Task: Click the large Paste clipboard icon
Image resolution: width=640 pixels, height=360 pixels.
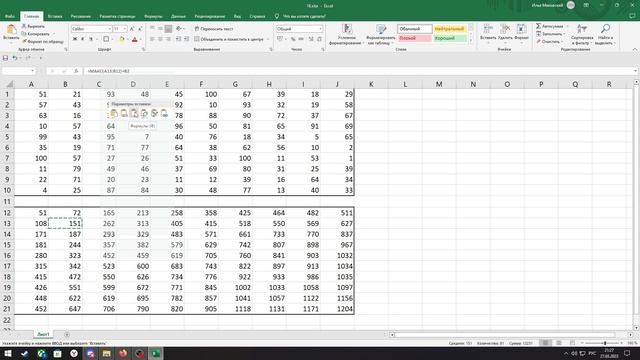Action: 11,30
